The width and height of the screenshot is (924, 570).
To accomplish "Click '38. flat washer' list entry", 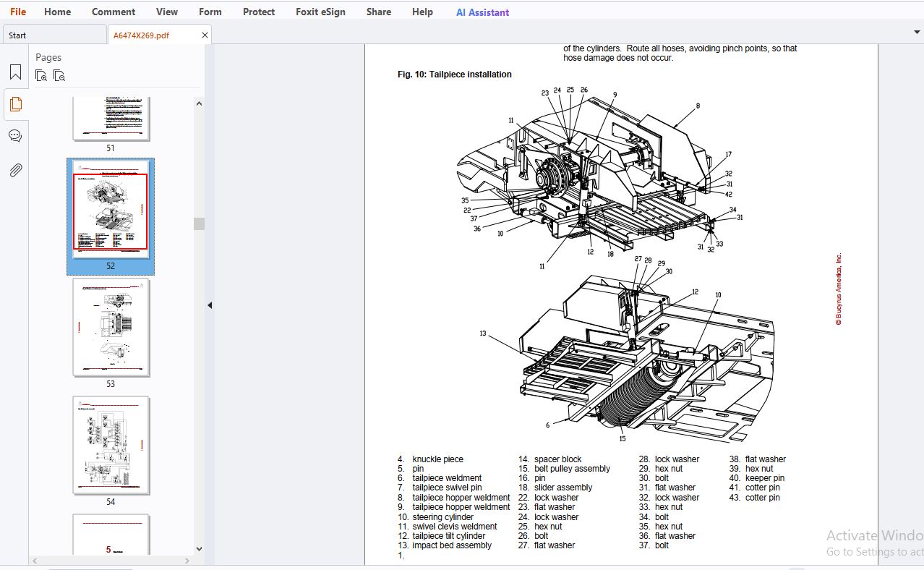I will coord(757,459).
